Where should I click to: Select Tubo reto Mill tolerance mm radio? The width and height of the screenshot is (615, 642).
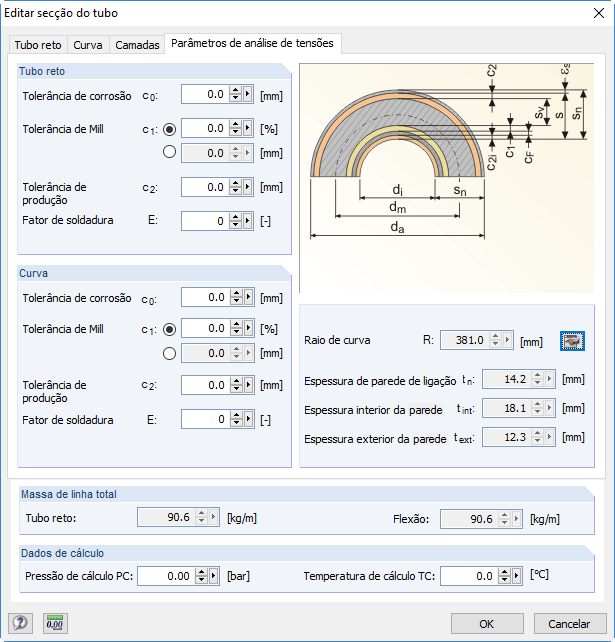(169, 152)
